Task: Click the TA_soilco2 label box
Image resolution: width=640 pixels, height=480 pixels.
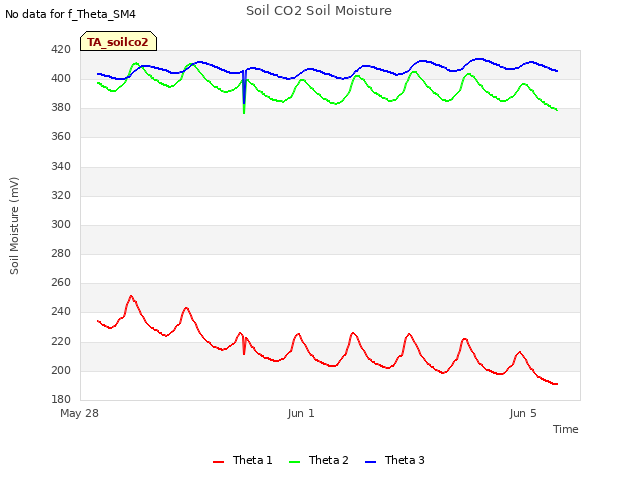Action: 118,41
